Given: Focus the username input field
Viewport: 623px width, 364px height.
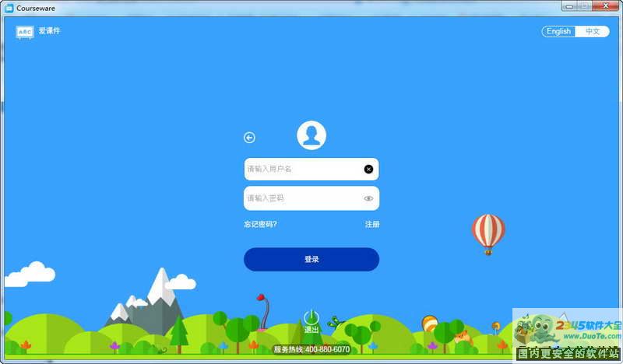Looking at the screenshot, I should tap(300, 169).
